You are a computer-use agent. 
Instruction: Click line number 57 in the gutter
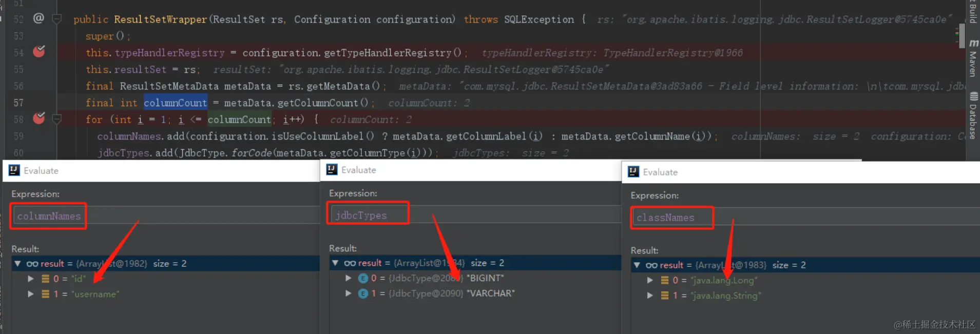[x=18, y=103]
